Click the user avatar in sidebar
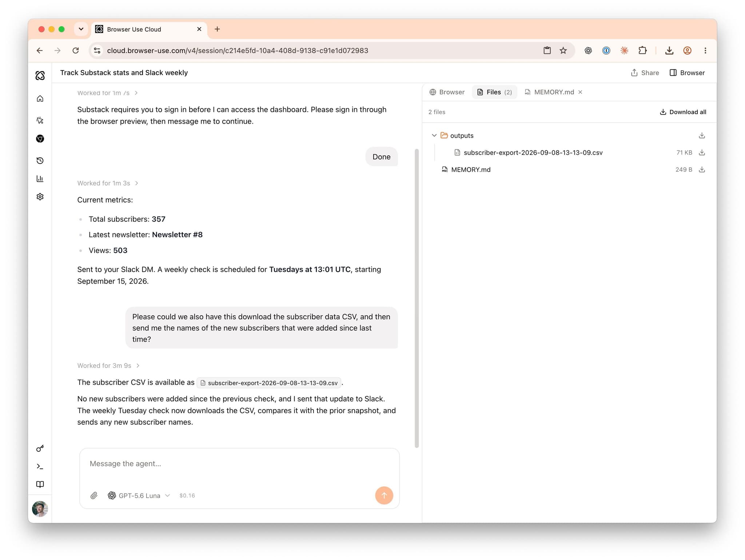This screenshot has height=560, width=745. 40,509
